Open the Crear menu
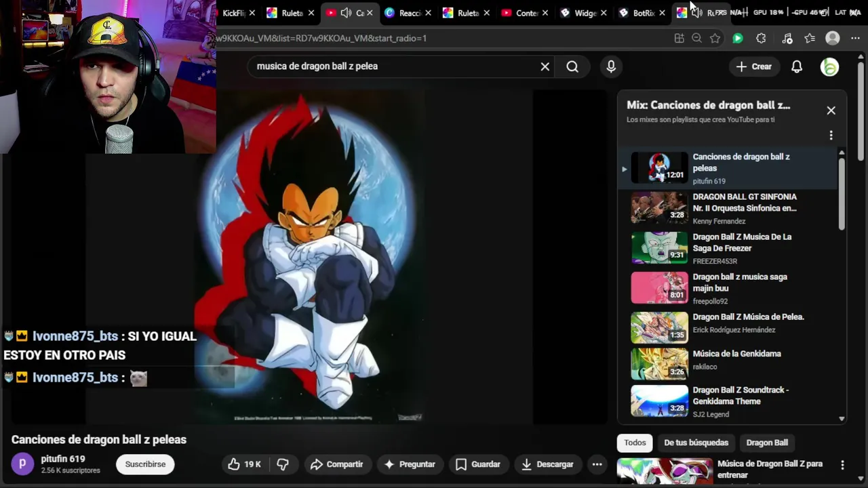 point(754,66)
